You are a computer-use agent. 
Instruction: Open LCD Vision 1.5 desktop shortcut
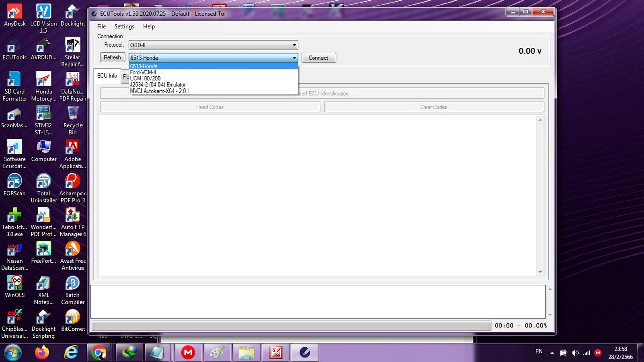tap(44, 19)
